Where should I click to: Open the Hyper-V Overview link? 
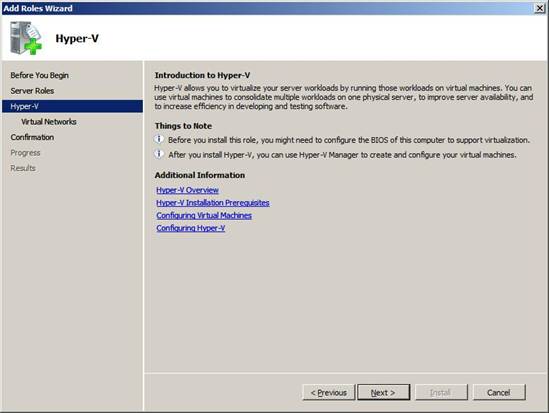(x=187, y=190)
